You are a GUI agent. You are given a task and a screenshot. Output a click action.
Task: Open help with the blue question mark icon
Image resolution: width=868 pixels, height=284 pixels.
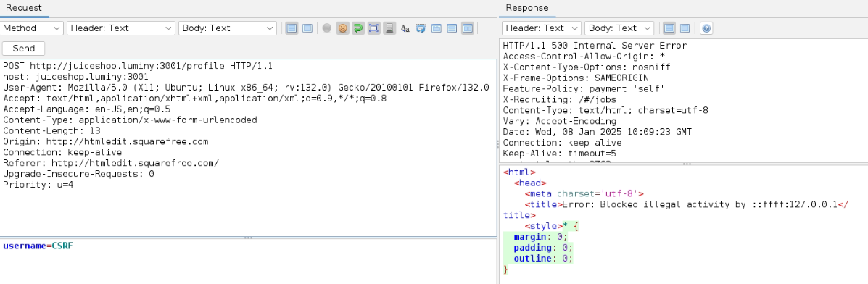point(706,28)
